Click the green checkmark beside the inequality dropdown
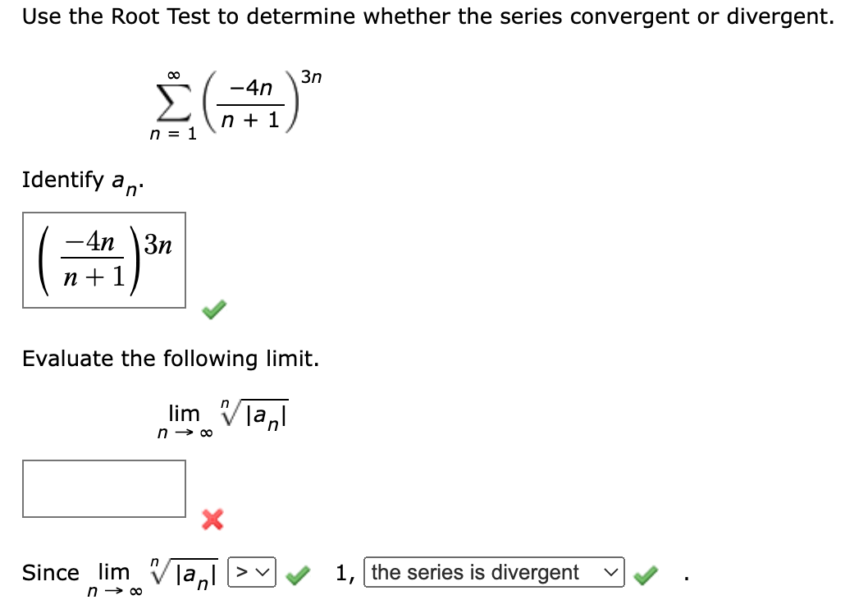 (298, 572)
